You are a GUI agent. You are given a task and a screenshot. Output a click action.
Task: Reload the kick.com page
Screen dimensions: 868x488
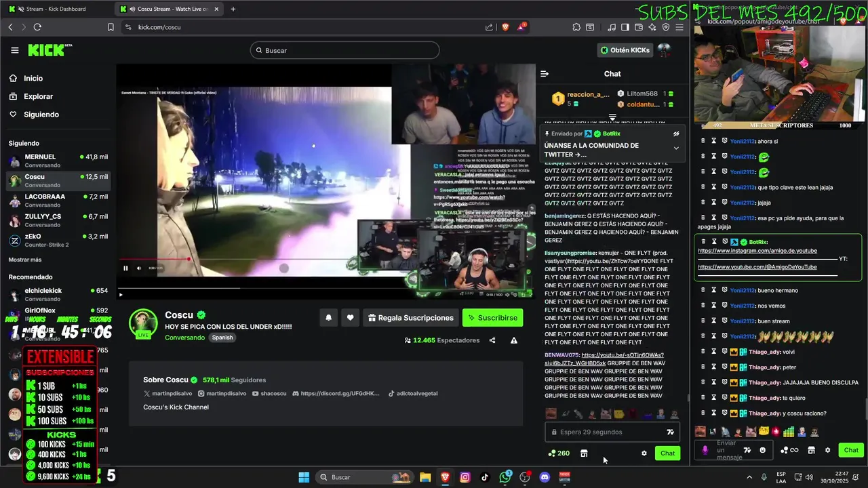pyautogui.click(x=37, y=27)
